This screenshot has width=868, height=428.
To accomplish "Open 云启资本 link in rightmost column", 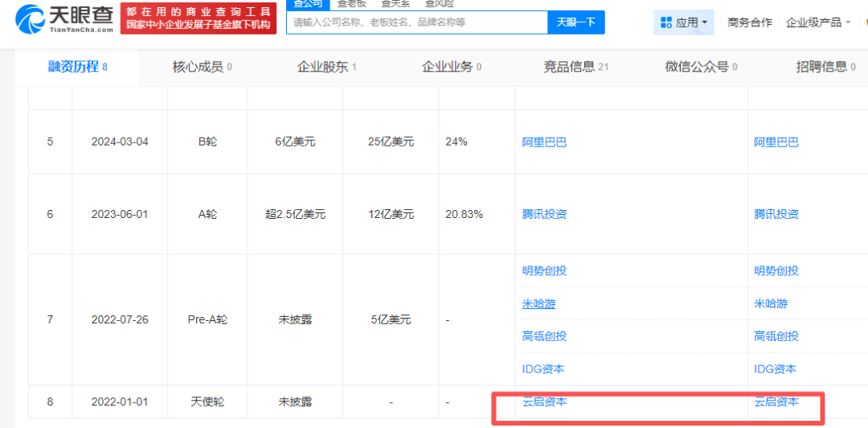I will [x=776, y=402].
